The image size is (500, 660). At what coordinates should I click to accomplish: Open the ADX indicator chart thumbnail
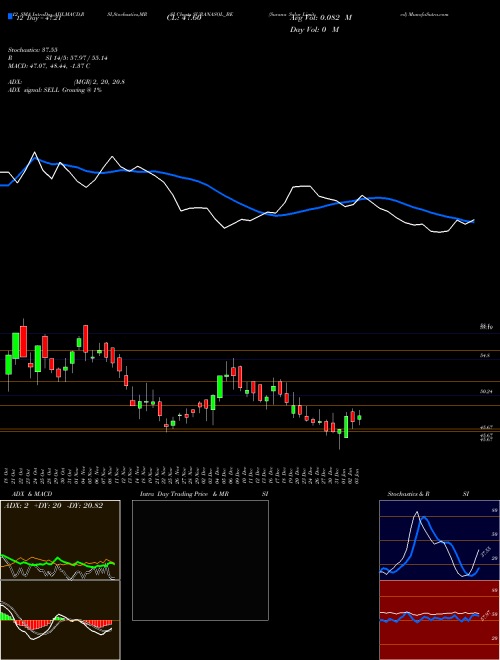[x=60, y=540]
